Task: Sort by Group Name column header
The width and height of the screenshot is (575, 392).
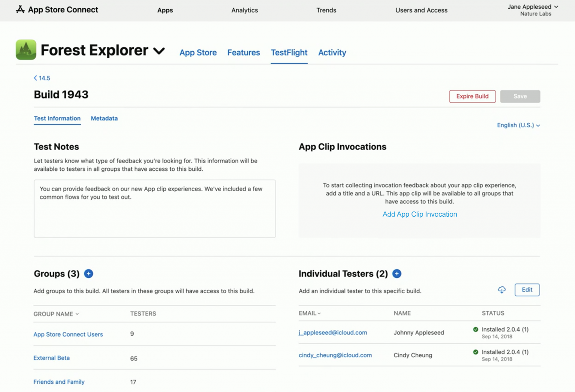Action: 56,314
